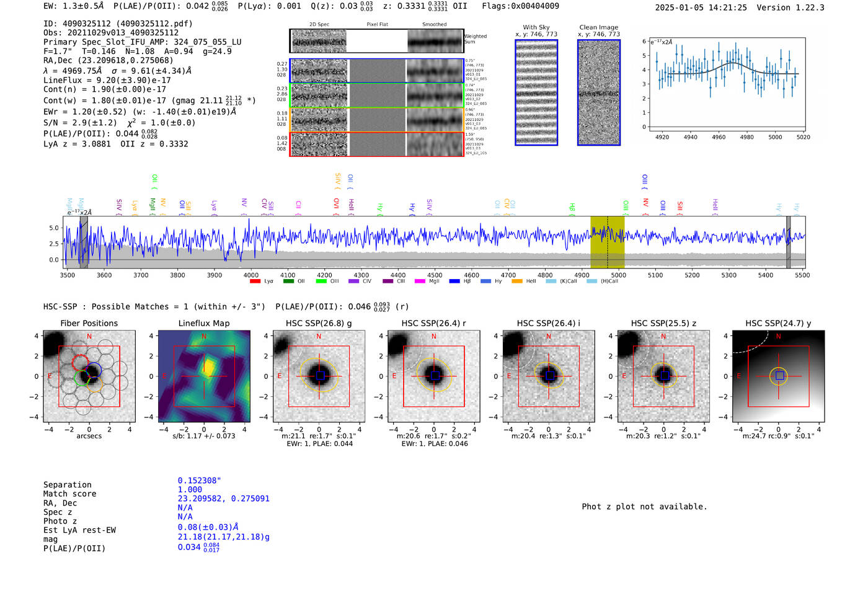The image size is (868, 591).
Task: Click the Weighted Sum 2D spectrum row
Action: click(377, 41)
